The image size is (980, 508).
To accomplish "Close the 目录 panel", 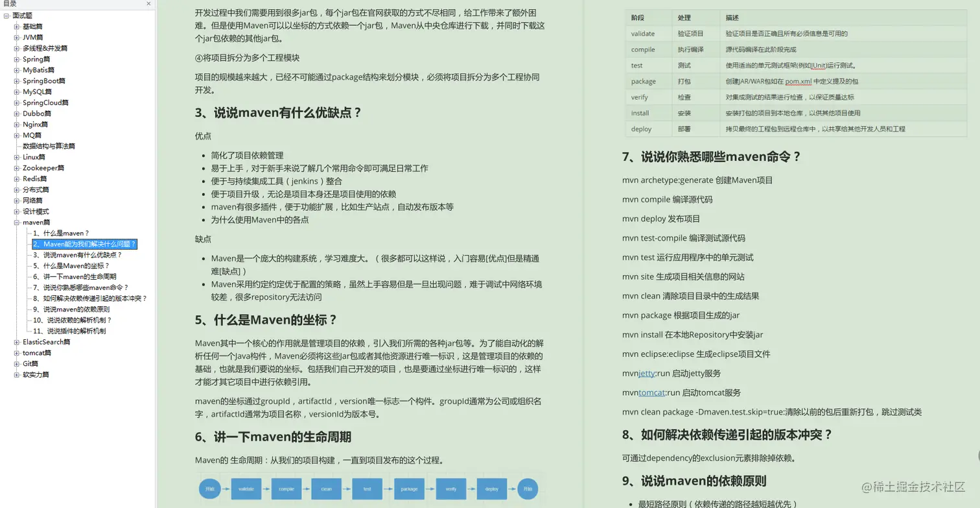I will point(148,4).
